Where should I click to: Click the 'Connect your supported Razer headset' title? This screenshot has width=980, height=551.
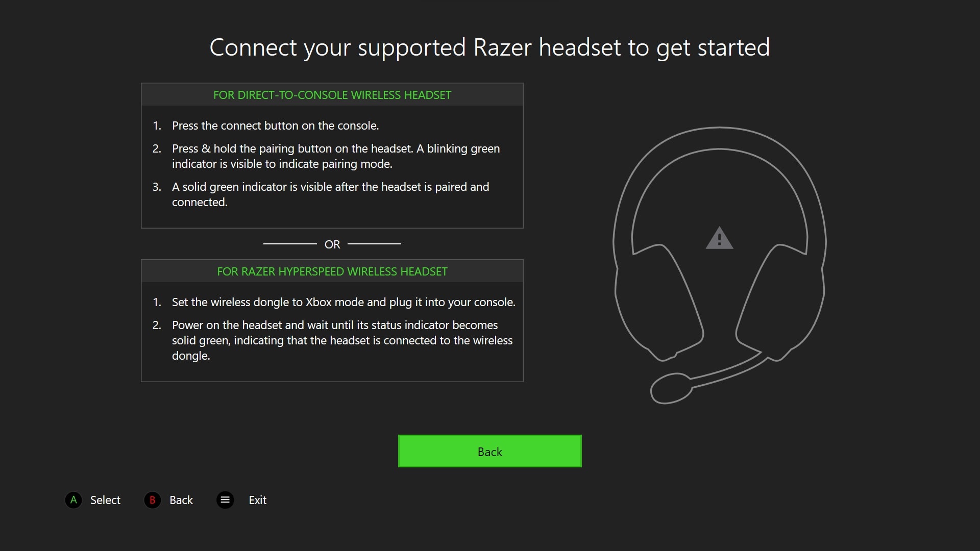coord(489,48)
